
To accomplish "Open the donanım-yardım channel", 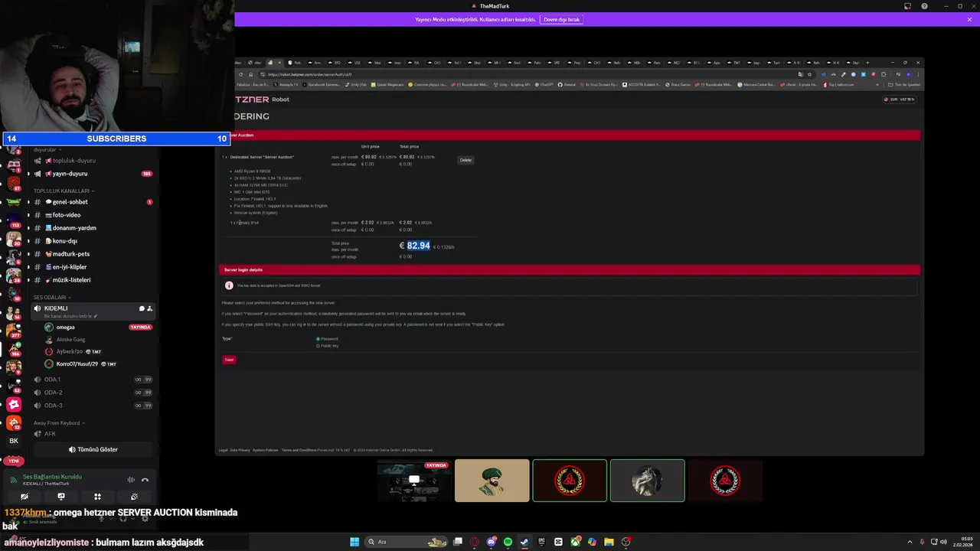I will click(92, 228).
